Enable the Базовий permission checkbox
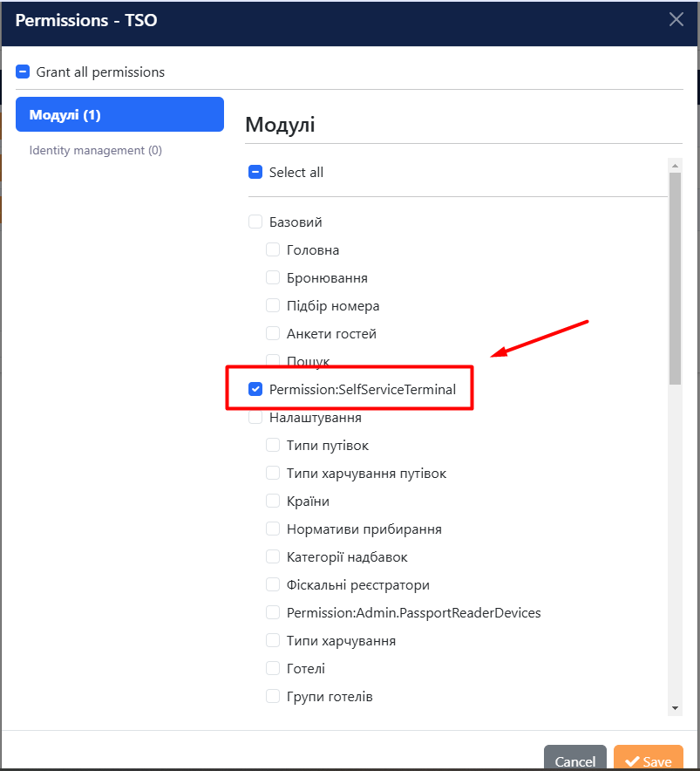 (x=255, y=222)
